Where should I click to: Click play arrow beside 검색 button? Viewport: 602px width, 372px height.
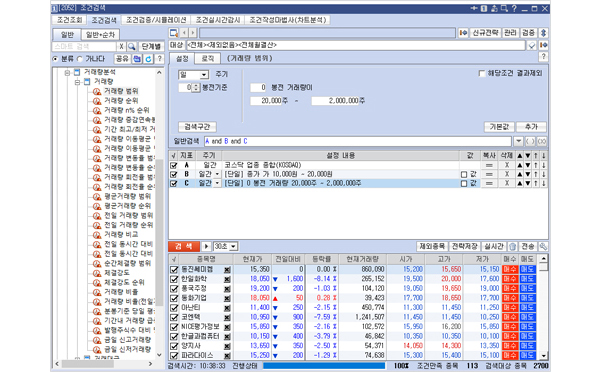(x=206, y=246)
